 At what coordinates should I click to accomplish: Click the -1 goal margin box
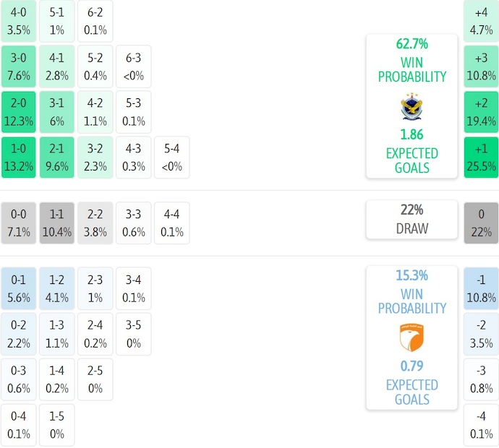(x=481, y=288)
